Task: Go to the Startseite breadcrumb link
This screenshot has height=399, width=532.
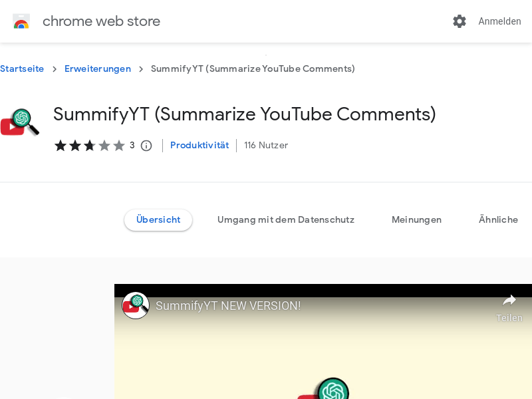Action: coord(22,69)
